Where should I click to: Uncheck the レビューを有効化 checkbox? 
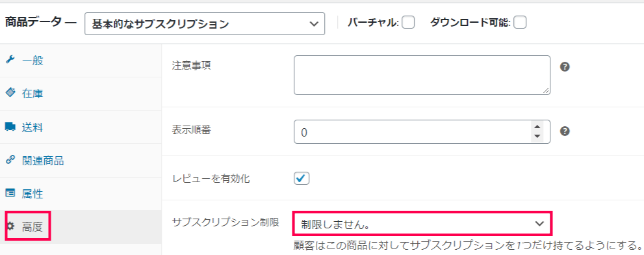click(x=302, y=178)
